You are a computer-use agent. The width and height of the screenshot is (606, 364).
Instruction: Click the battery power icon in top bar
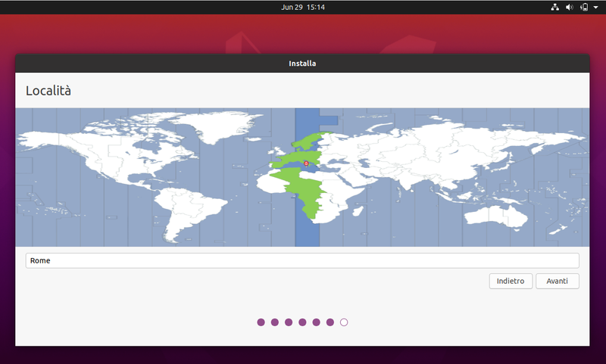pos(584,7)
